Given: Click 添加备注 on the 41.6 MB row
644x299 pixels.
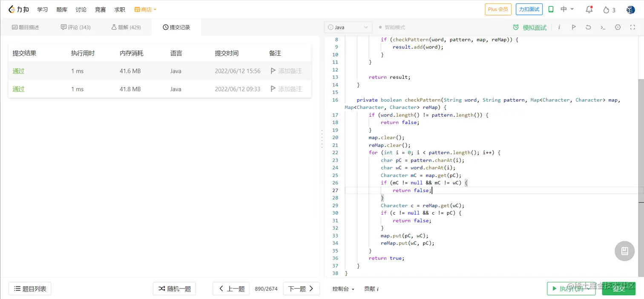Looking at the screenshot, I should click(290, 71).
